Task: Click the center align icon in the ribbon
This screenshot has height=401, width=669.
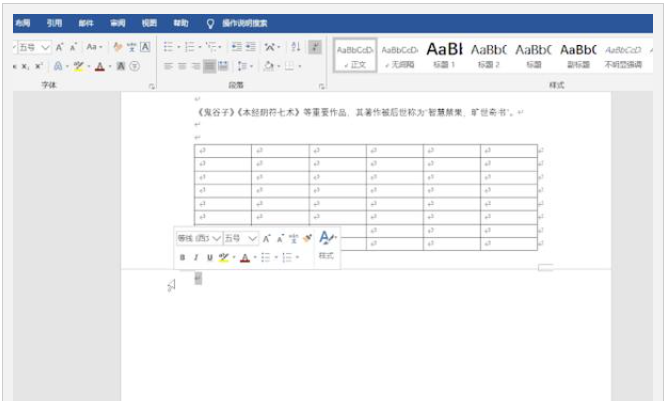Action: [182, 66]
